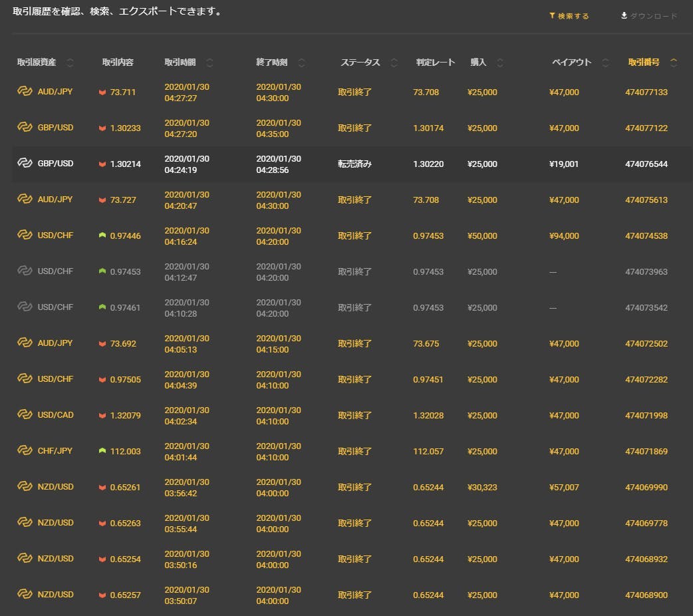
Task: Sort by 取引原資産 column arrows
Action: (70, 63)
